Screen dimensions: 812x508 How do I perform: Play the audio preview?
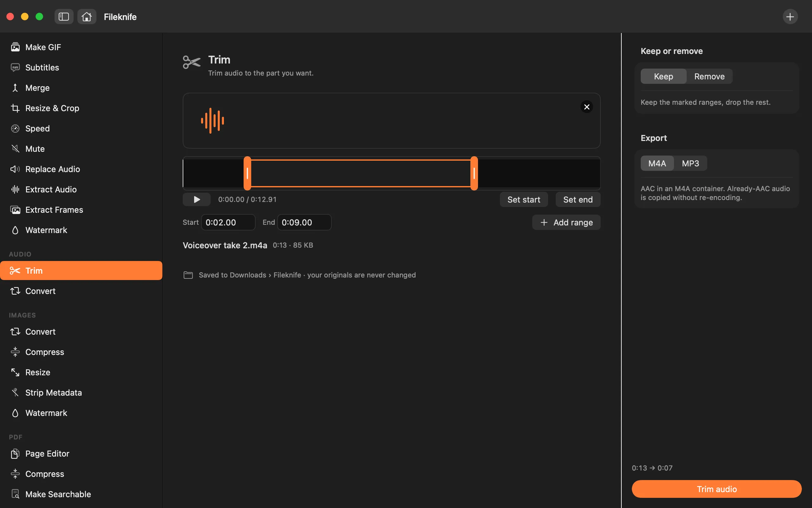tap(197, 200)
